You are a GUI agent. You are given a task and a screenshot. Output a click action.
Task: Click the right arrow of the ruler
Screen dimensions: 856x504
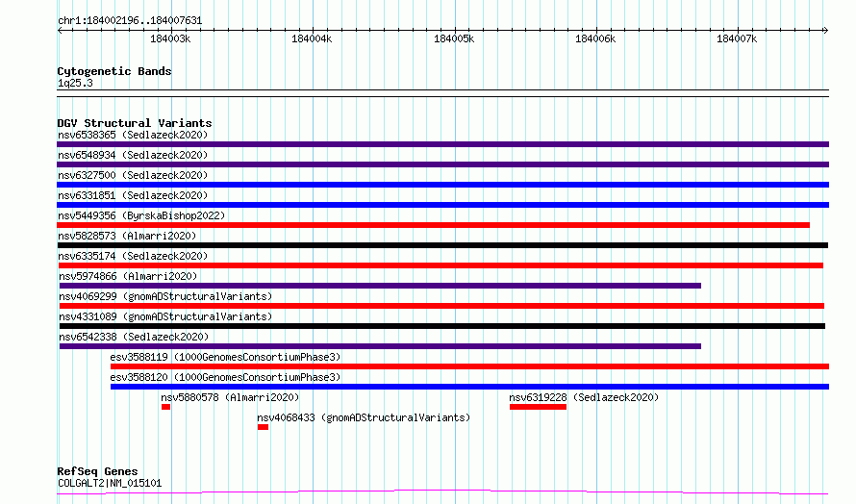click(825, 31)
